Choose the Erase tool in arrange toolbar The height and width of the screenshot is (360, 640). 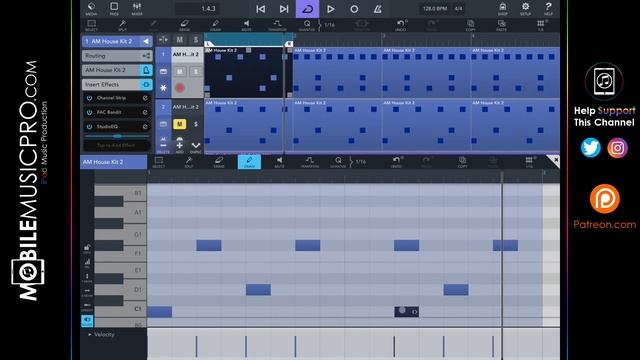pos(184,25)
